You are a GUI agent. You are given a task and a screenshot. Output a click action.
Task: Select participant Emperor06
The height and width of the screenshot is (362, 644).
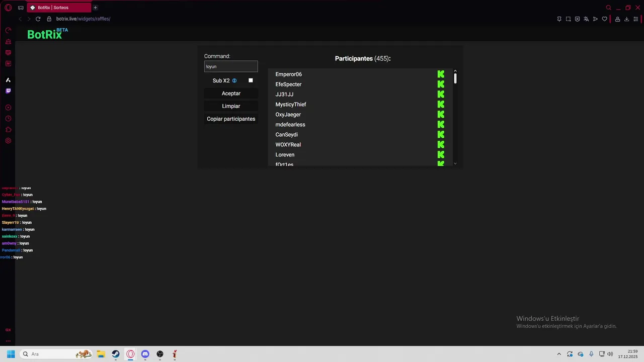coord(288,74)
